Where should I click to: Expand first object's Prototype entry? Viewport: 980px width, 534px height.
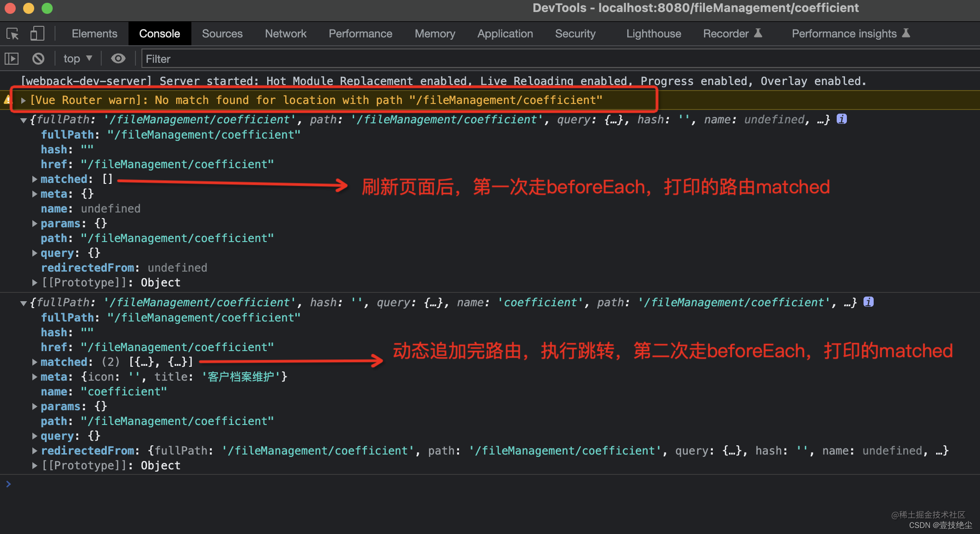tap(35, 283)
